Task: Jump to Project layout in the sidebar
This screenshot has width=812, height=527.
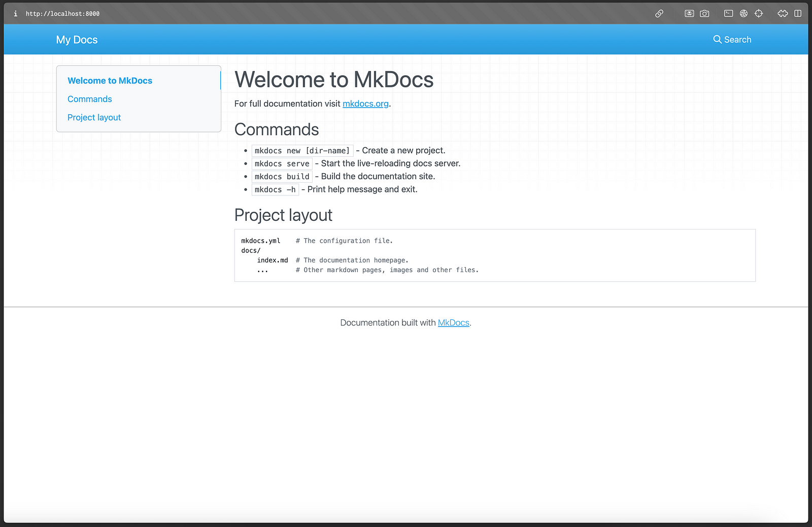Action: (x=94, y=117)
